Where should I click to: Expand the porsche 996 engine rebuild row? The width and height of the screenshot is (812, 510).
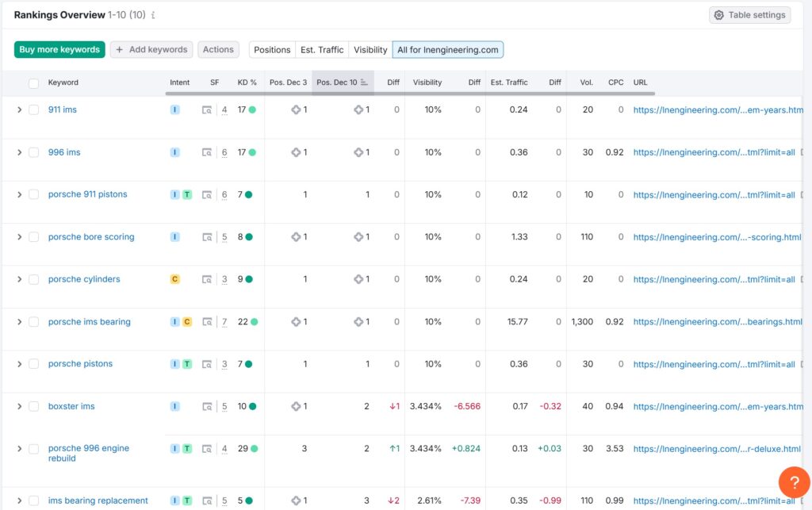20,449
